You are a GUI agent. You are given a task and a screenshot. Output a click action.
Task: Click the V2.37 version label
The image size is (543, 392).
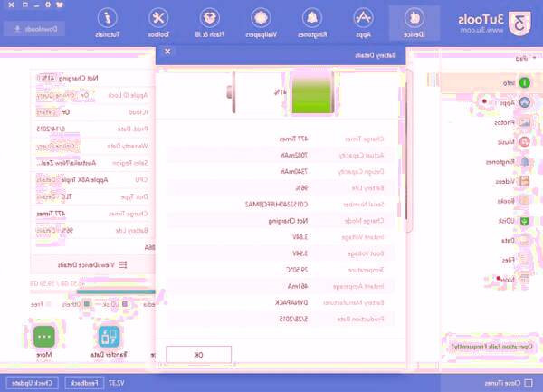coord(117,383)
